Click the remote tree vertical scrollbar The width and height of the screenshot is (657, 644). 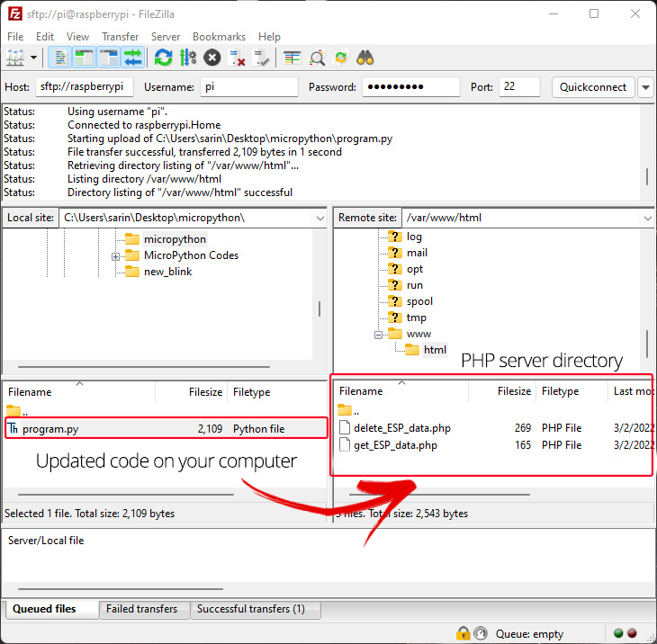click(x=647, y=344)
